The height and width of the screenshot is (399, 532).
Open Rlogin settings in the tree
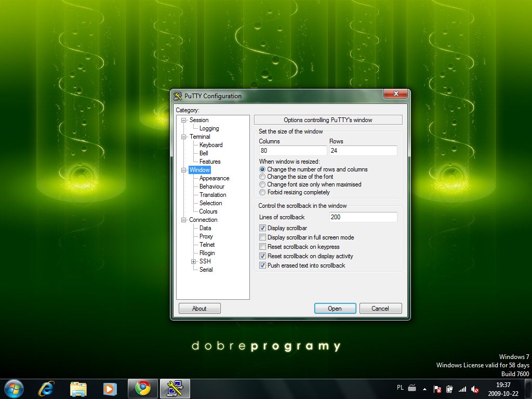point(207,253)
